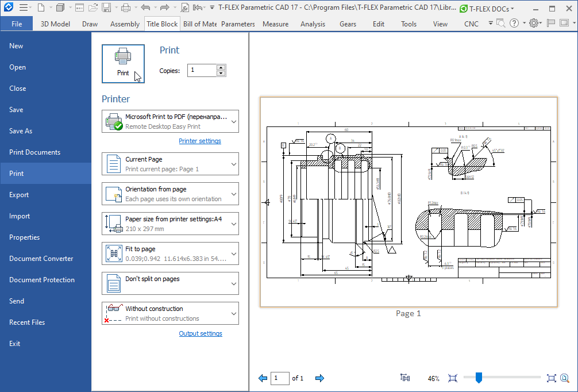The width and height of the screenshot is (578, 392).
Task: Click the page number input field
Action: click(x=280, y=378)
